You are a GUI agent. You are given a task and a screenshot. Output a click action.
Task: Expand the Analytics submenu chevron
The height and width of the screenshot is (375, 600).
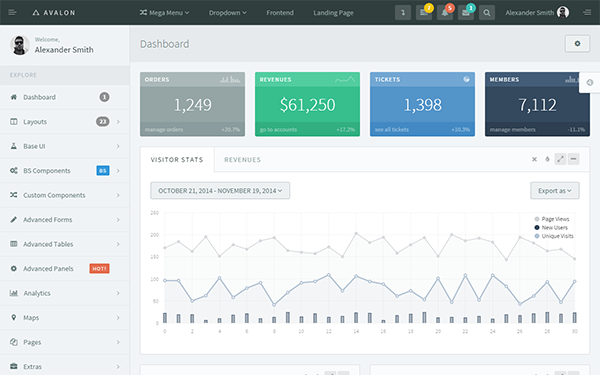(118, 293)
